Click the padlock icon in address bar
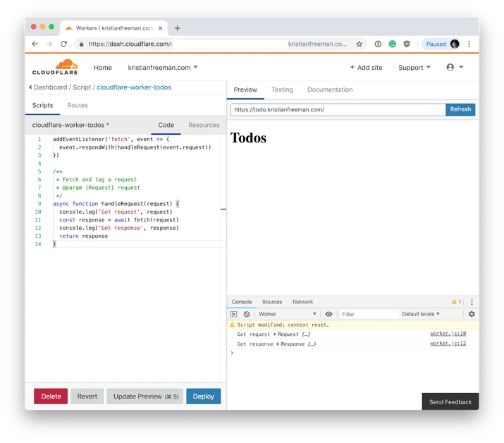Screen dimensions: 504x443 82,44
